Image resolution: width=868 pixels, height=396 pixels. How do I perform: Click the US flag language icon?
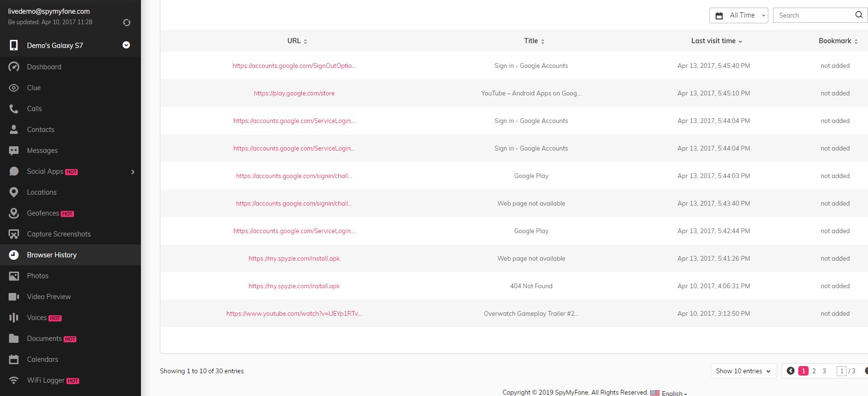coord(654,393)
